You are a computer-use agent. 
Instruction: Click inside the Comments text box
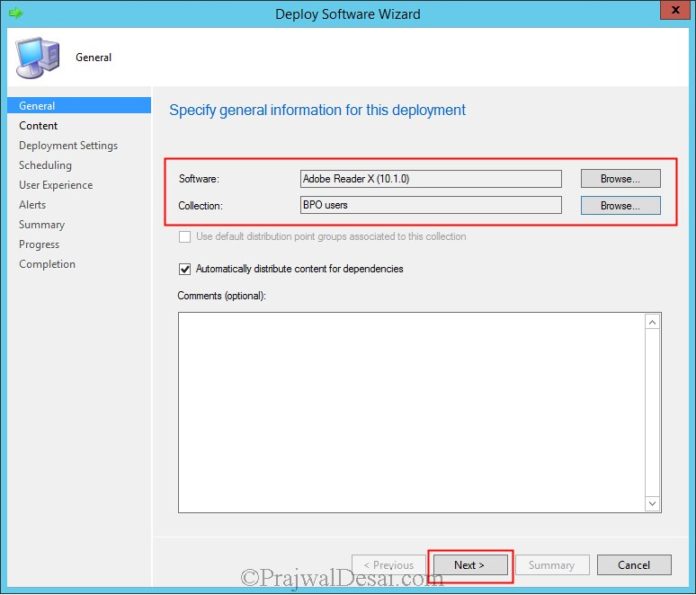click(x=411, y=413)
